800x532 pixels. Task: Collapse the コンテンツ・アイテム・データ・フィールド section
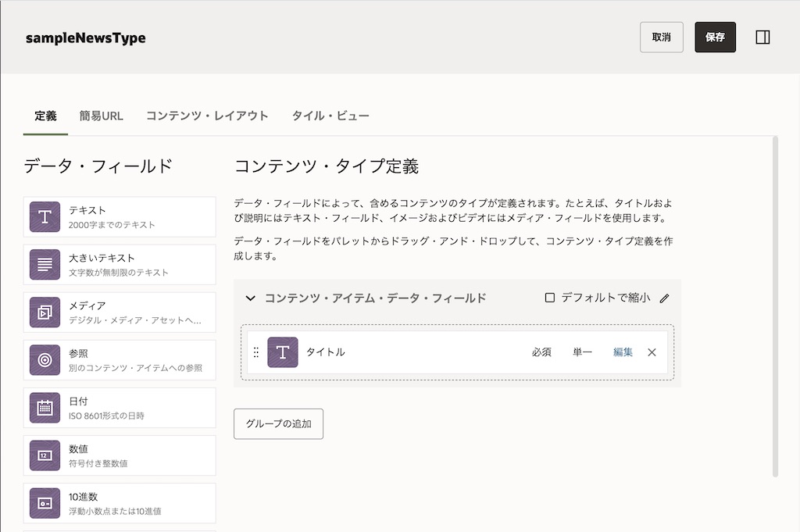tap(250, 298)
